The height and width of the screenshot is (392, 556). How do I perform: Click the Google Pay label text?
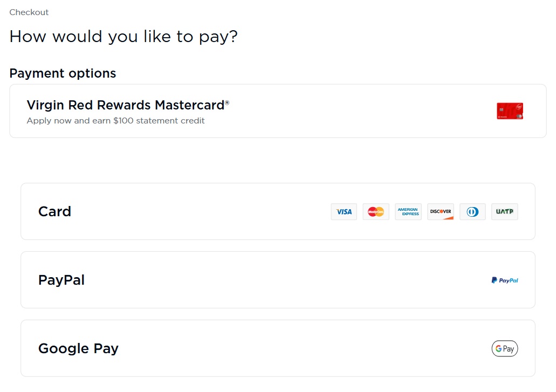(x=78, y=348)
